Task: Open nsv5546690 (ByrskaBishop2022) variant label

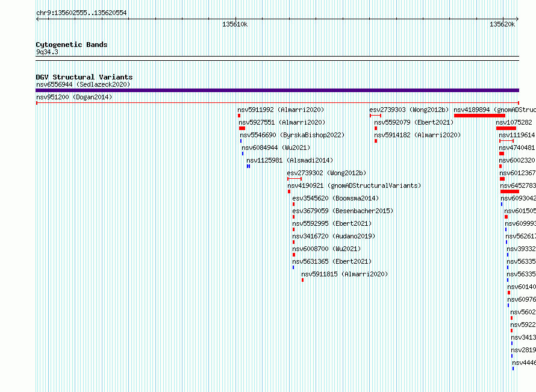Action: (292, 135)
